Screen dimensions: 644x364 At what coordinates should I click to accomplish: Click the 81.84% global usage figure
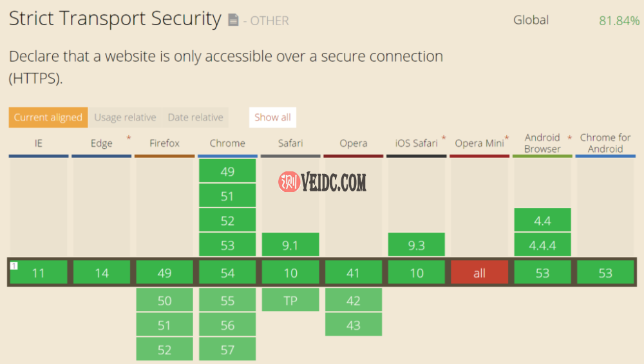coord(619,21)
